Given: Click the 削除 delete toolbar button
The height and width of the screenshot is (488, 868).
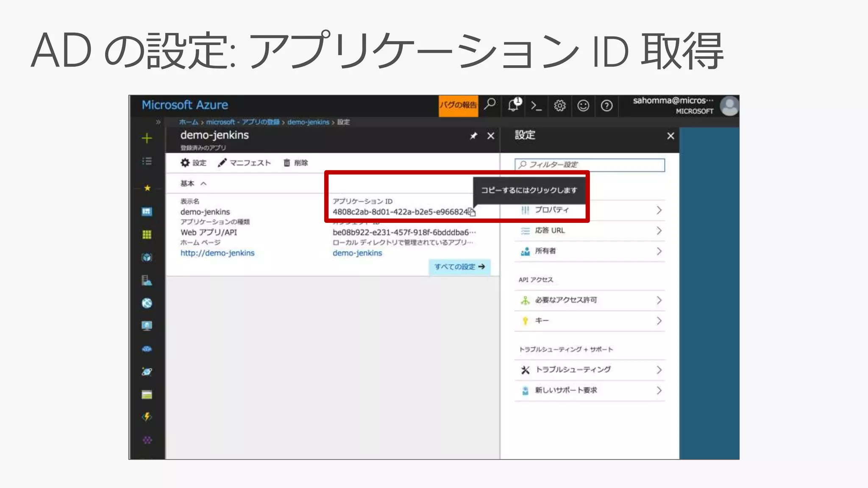Looking at the screenshot, I should click(296, 163).
